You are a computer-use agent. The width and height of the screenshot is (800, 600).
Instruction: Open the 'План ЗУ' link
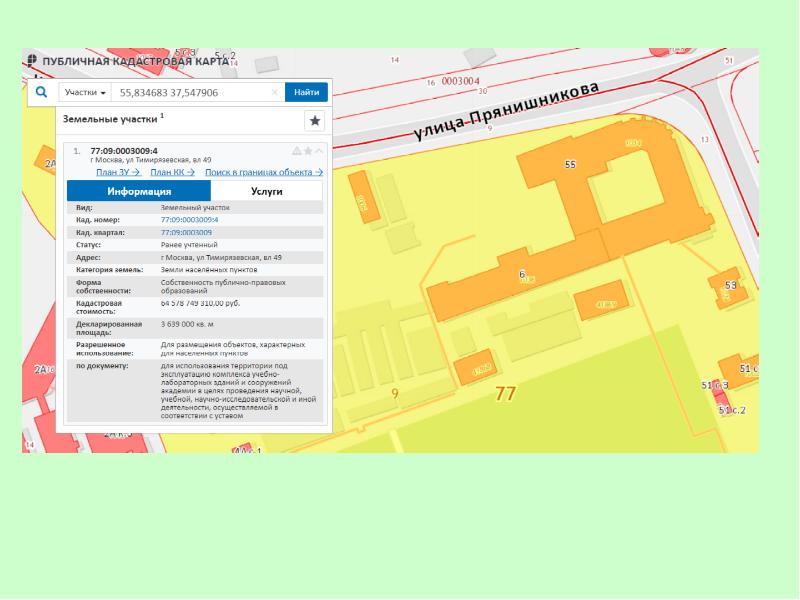pyautogui.click(x=118, y=172)
